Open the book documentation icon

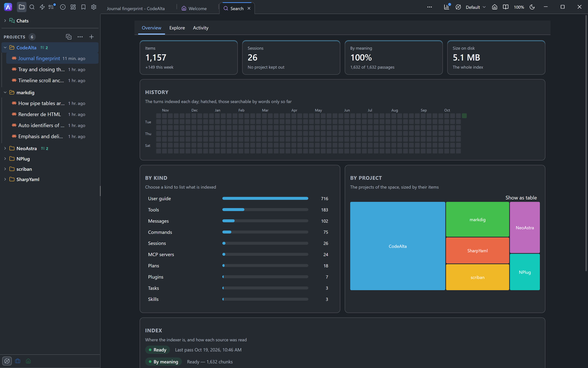pos(505,7)
